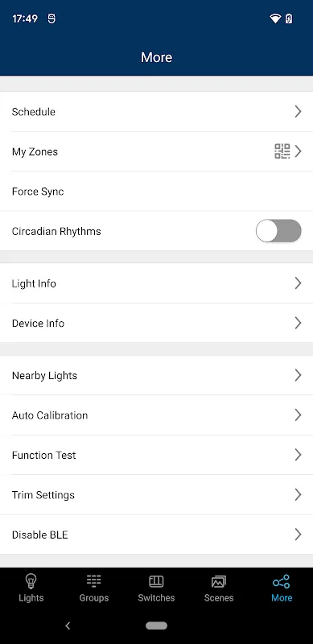Open the Function Test item
313x644 pixels.
click(x=156, y=455)
